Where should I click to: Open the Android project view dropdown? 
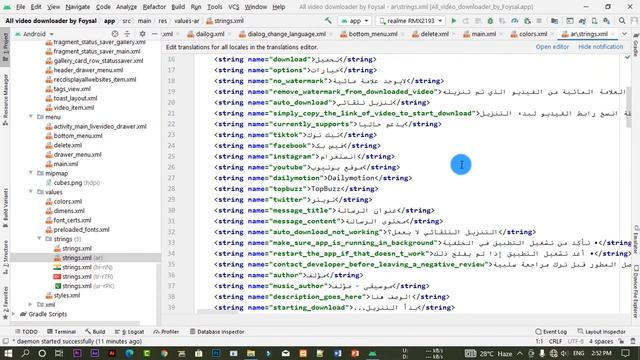(34, 34)
